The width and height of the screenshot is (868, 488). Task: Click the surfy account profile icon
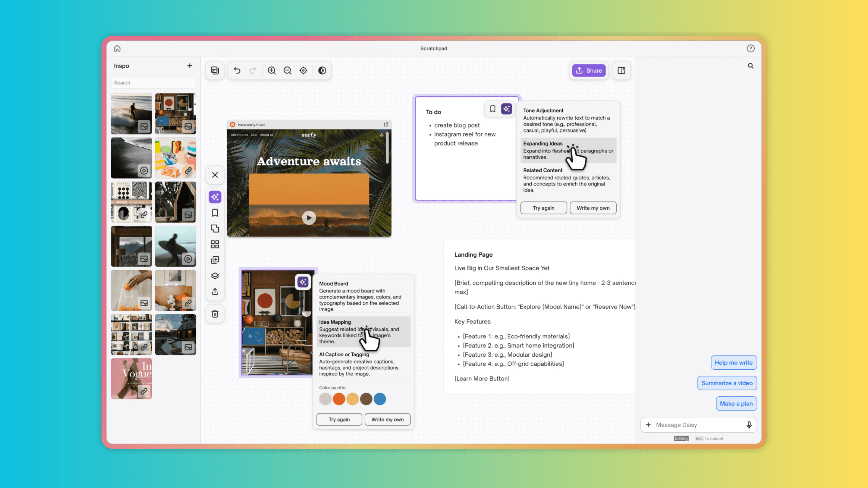pos(382,135)
